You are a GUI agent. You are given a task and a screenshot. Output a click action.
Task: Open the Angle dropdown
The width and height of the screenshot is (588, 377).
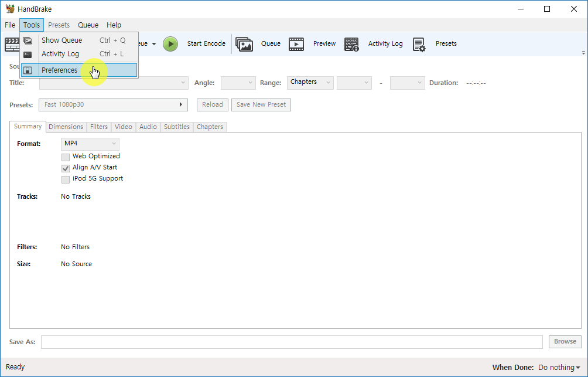point(238,83)
